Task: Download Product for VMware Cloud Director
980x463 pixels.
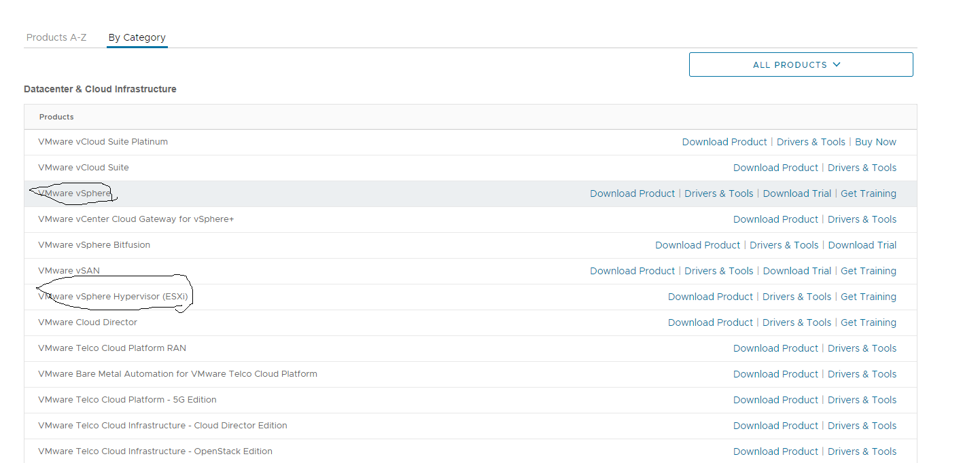Action: [x=710, y=322]
